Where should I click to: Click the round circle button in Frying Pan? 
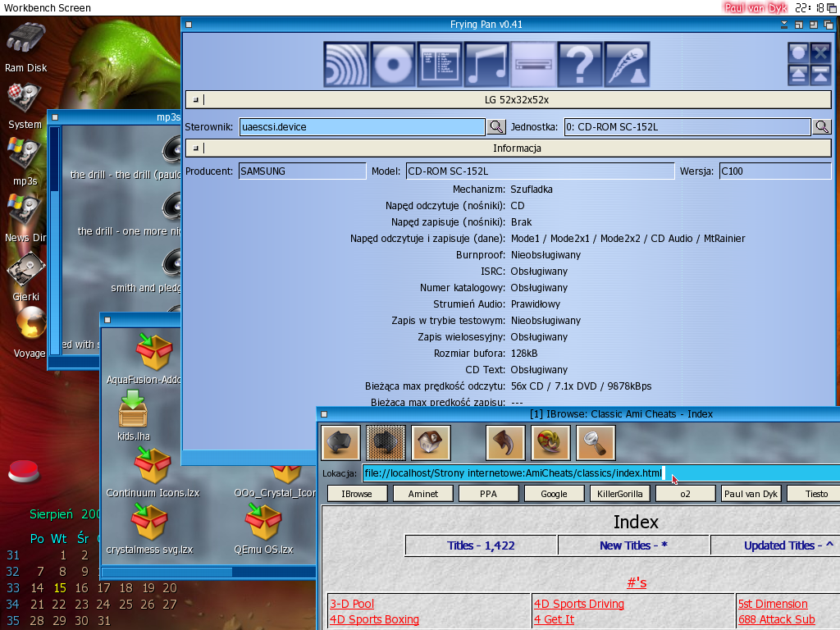click(798, 53)
